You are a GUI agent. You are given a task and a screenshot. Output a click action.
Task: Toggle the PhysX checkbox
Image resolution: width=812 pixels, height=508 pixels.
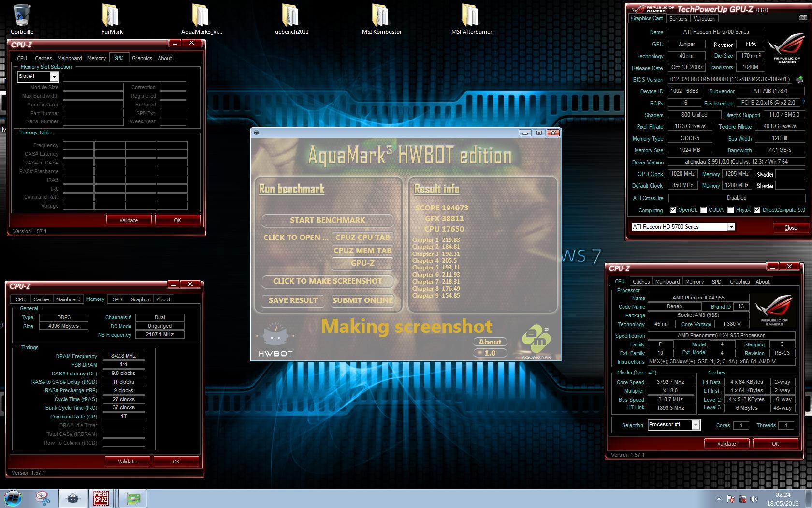coord(731,210)
